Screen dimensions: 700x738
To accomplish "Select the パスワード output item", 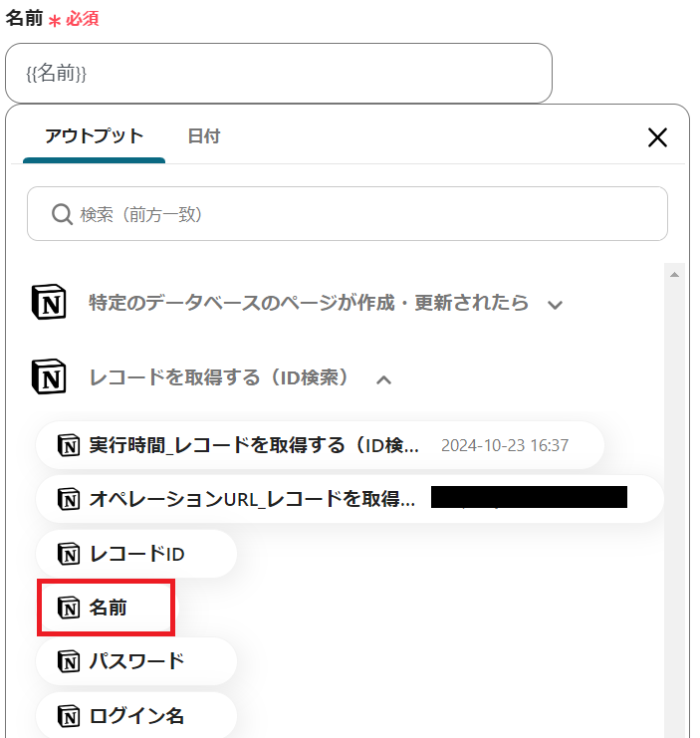I will pyautogui.click(x=136, y=661).
